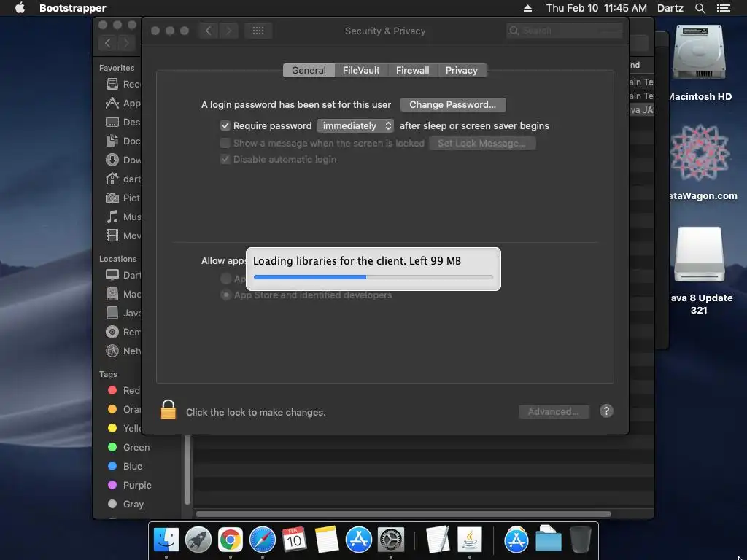The width and height of the screenshot is (747, 560).
Task: Toggle Disable automatic login checkbox
Action: (x=225, y=159)
